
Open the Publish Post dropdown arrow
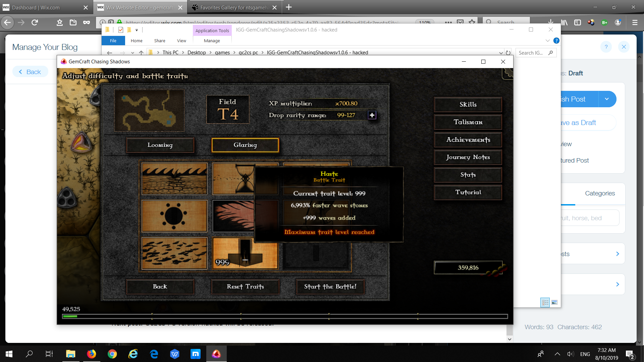point(607,99)
